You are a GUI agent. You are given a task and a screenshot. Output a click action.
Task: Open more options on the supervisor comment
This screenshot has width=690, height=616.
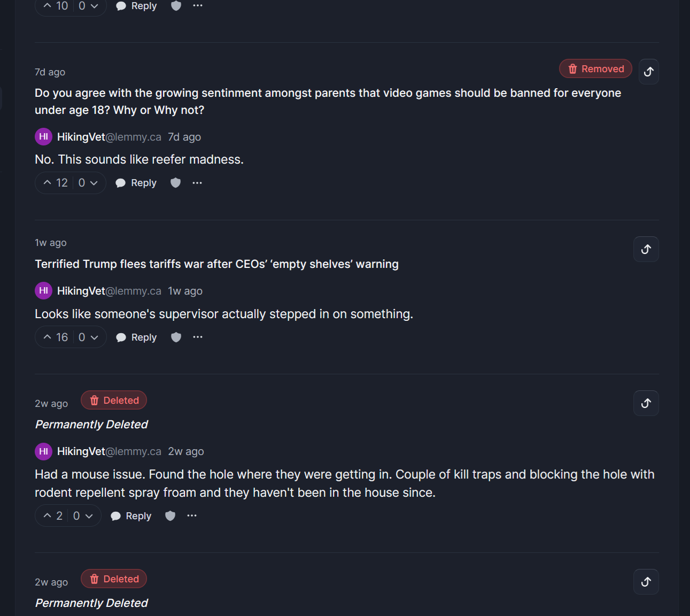198,337
